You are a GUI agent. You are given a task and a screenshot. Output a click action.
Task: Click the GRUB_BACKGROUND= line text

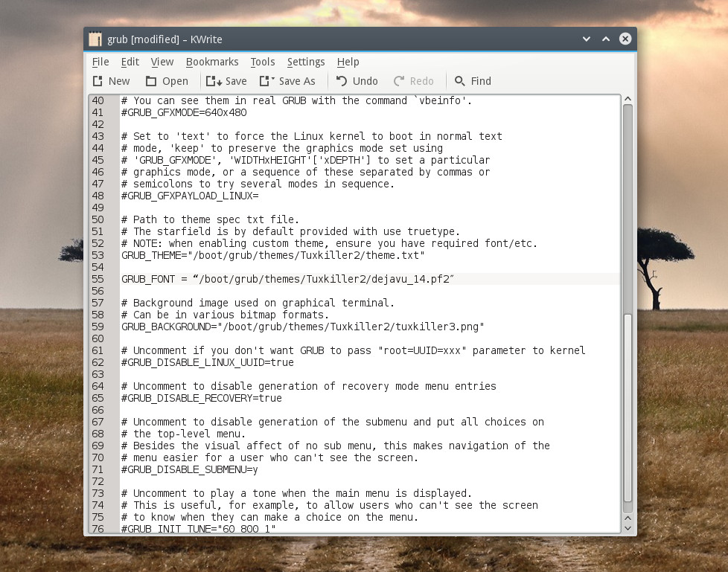[x=303, y=327]
